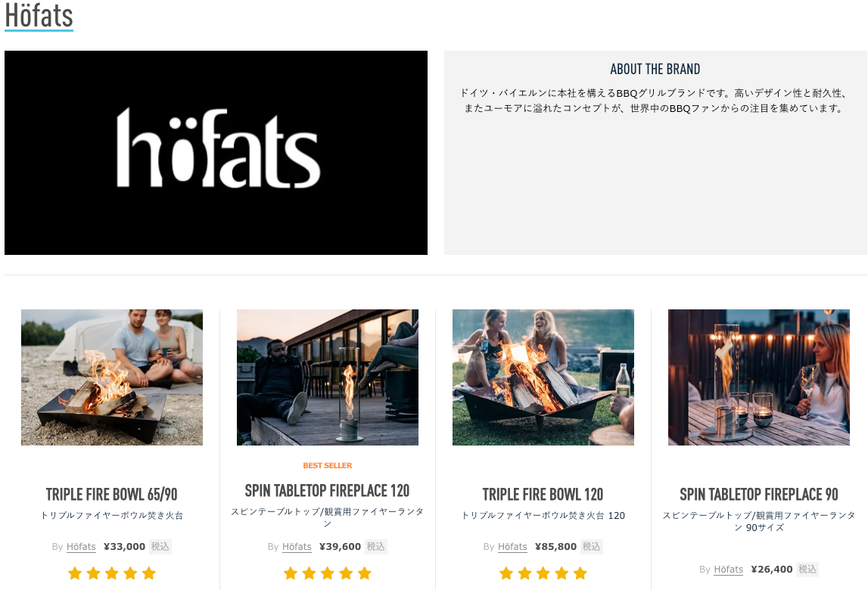
Task: Click Höfats brand link under Triple Fire Bowl 65/90
Action: point(81,547)
